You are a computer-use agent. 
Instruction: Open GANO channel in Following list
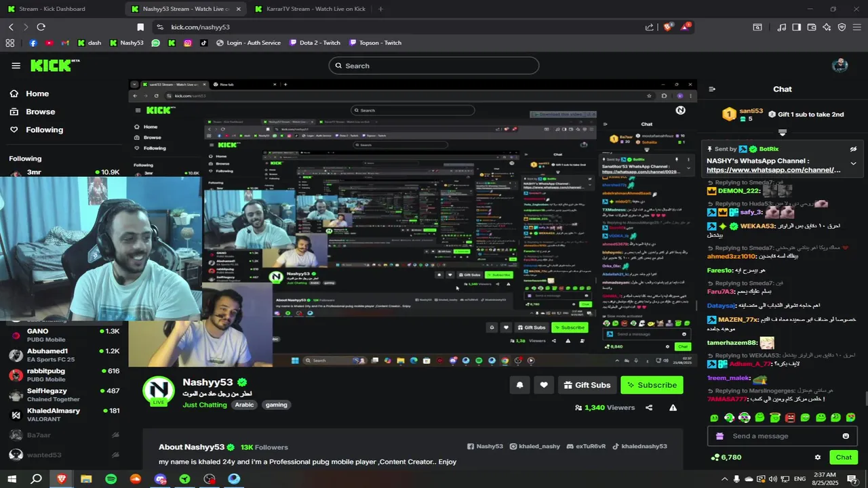(x=63, y=335)
